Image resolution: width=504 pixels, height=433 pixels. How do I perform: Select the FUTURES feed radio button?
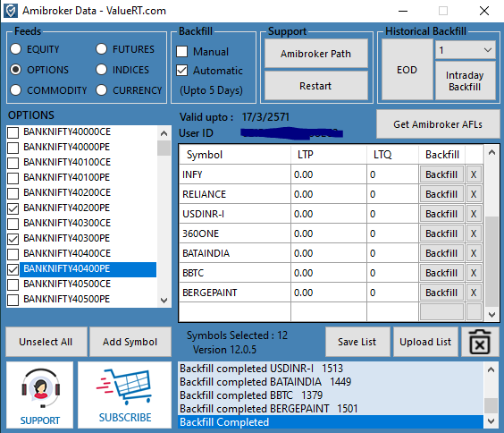(101, 49)
